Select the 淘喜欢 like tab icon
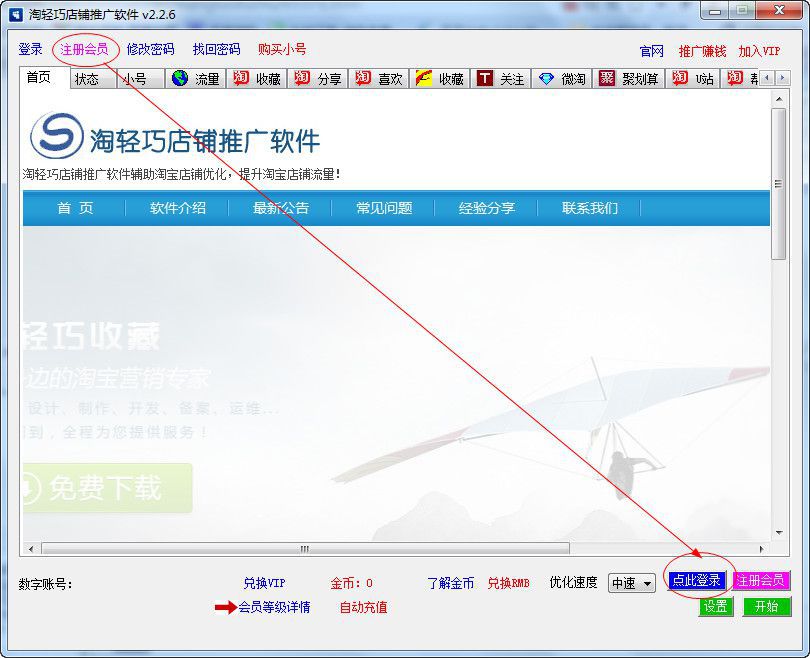This screenshot has height=658, width=810. [x=362, y=79]
